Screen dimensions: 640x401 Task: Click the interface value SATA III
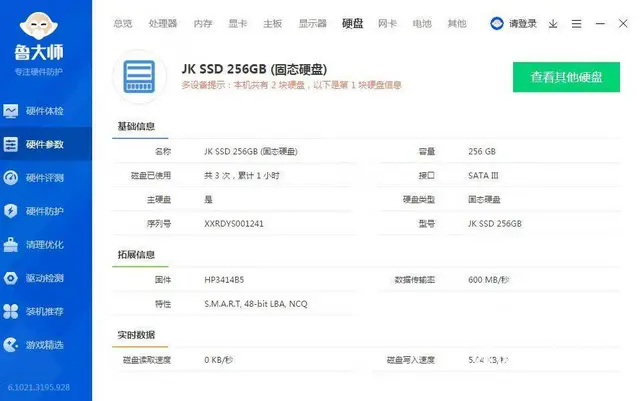coord(483,176)
